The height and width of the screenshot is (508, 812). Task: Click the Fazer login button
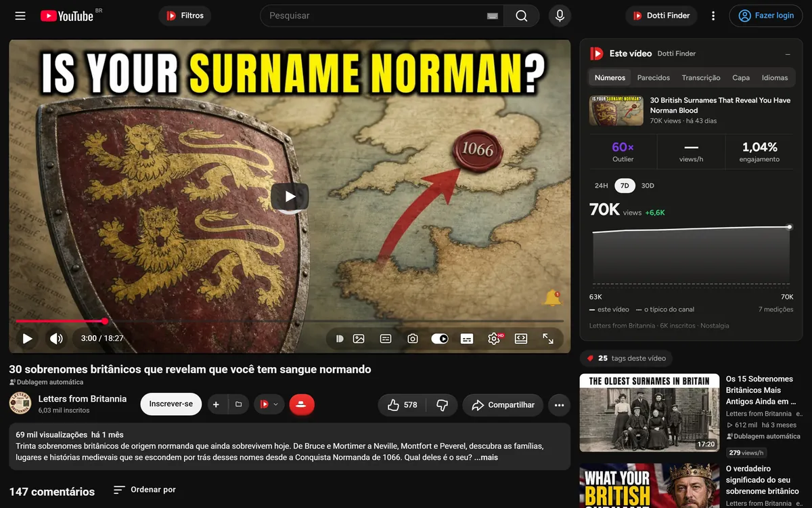[766, 16]
